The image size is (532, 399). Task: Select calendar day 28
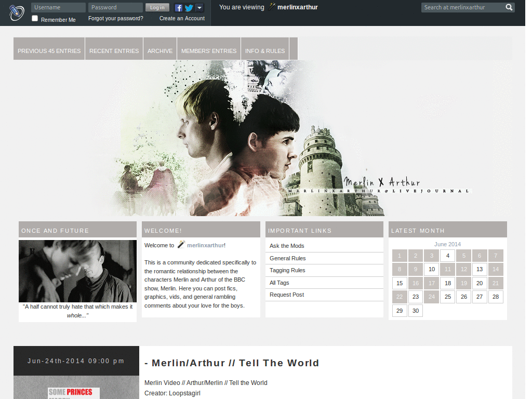(496, 297)
